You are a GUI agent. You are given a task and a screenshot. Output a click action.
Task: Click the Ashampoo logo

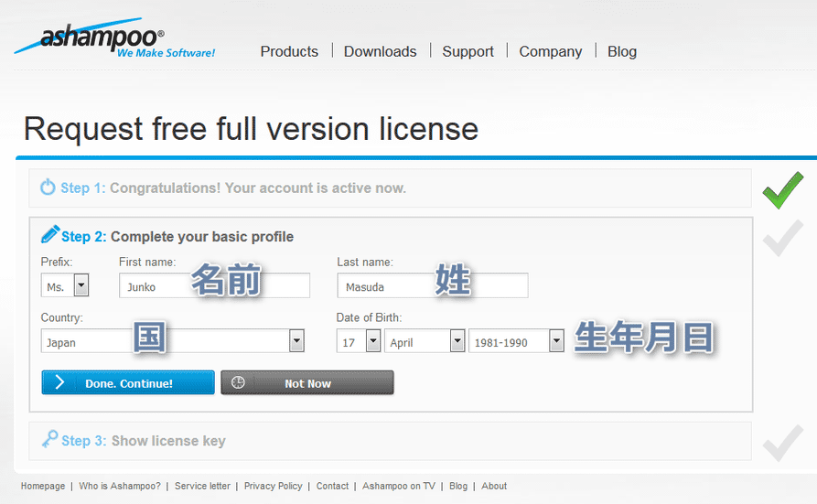pyautogui.click(x=114, y=38)
